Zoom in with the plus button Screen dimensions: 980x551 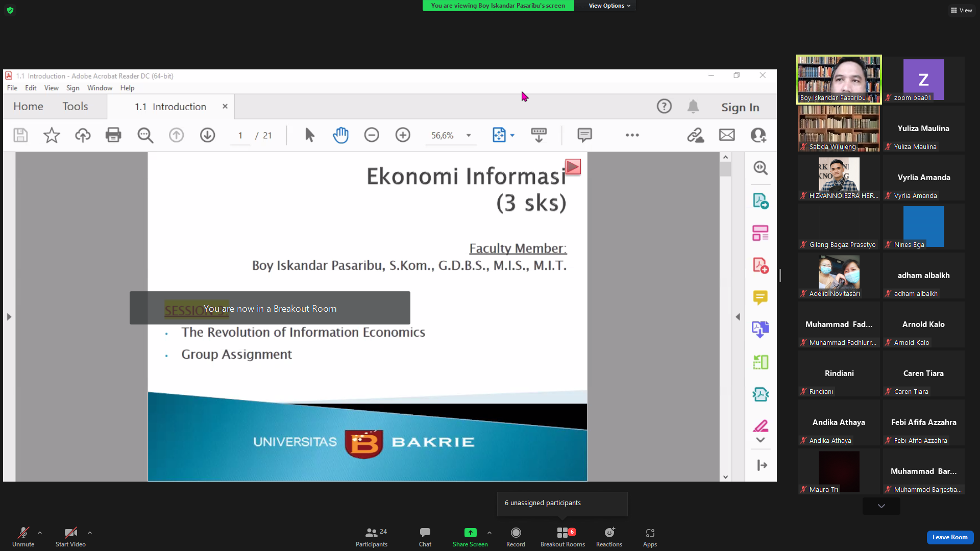(x=403, y=135)
